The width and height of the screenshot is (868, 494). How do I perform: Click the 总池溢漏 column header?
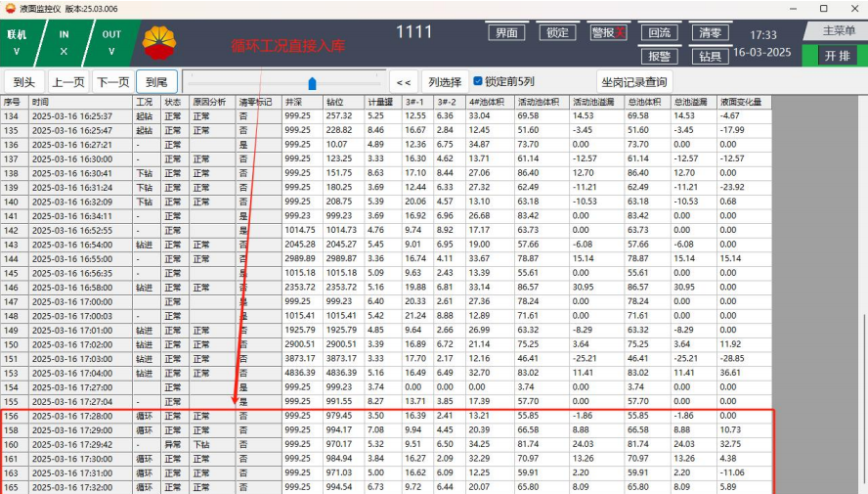pos(694,102)
